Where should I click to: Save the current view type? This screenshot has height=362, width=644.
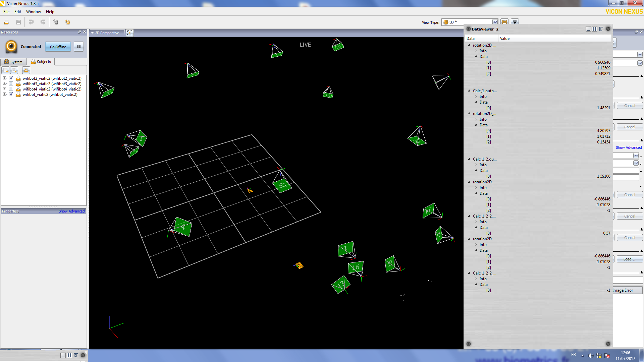tap(504, 22)
